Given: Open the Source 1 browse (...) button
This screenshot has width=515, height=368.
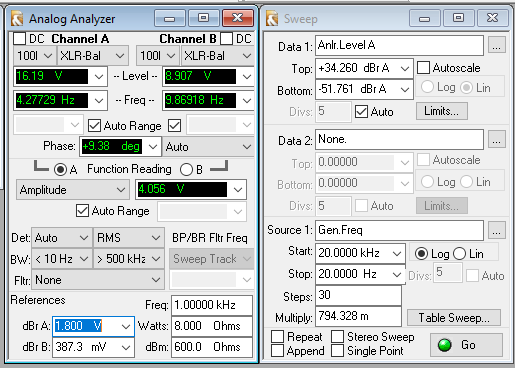Looking at the screenshot, I should [x=497, y=230].
